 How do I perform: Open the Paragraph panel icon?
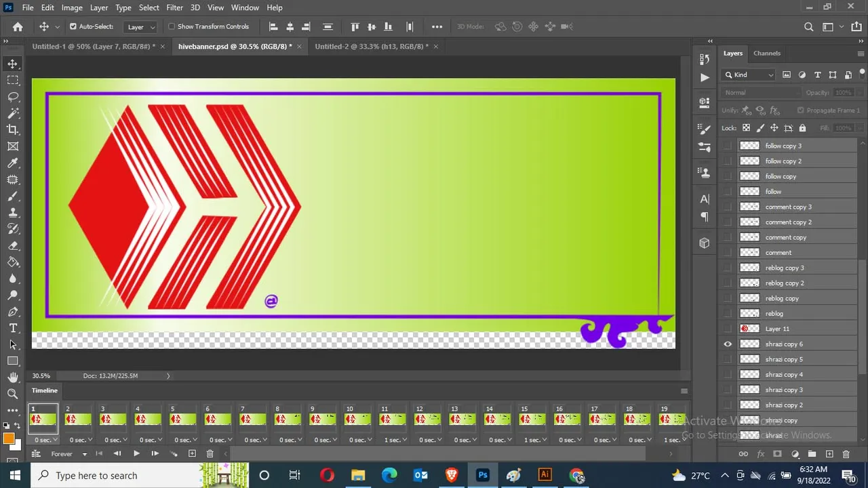705,217
